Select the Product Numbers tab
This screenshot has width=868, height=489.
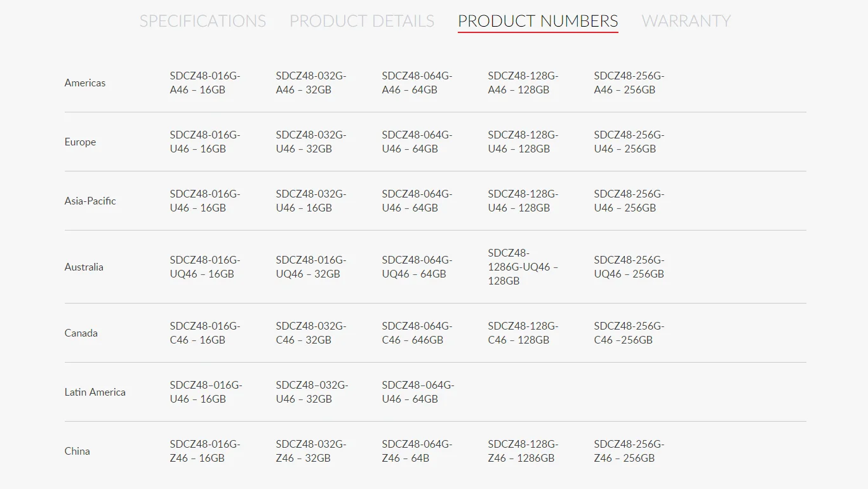coord(538,21)
